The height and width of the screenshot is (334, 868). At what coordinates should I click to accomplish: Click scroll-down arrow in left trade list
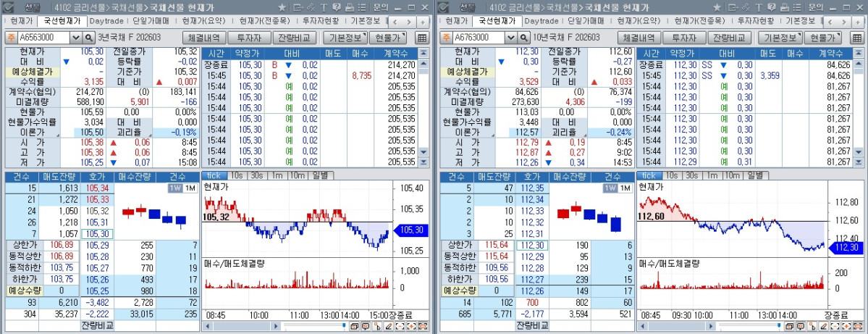(424, 151)
